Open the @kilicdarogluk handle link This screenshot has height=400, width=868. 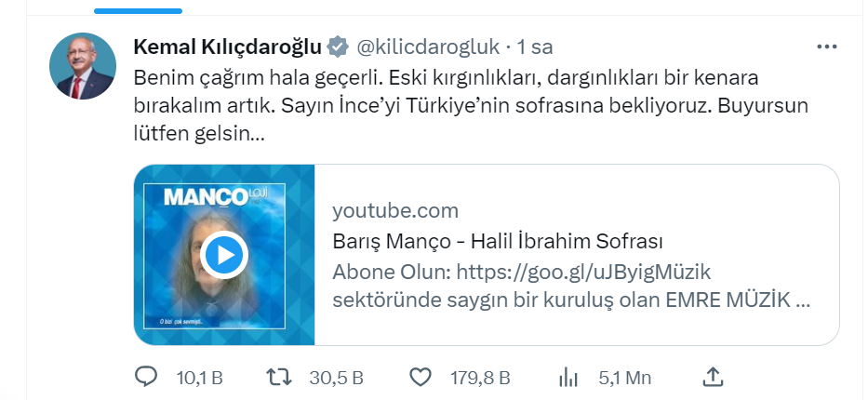tap(429, 47)
